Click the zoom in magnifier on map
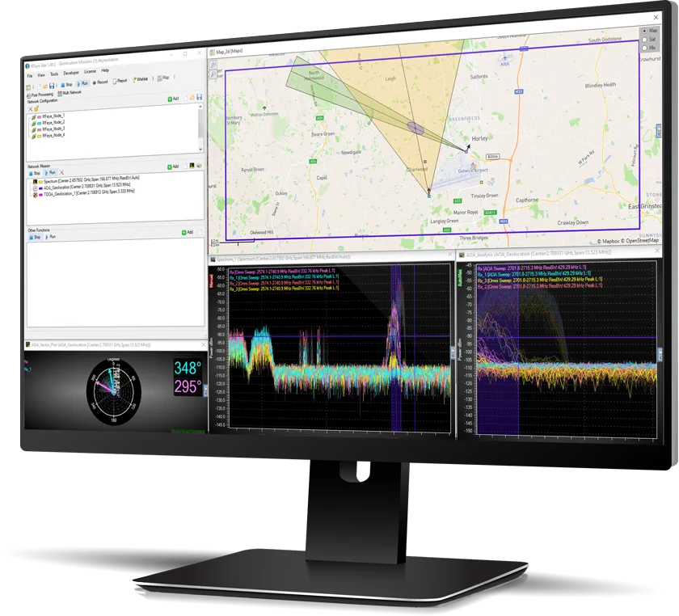Image resolution: width=679 pixels, height=616 pixels. [213, 65]
